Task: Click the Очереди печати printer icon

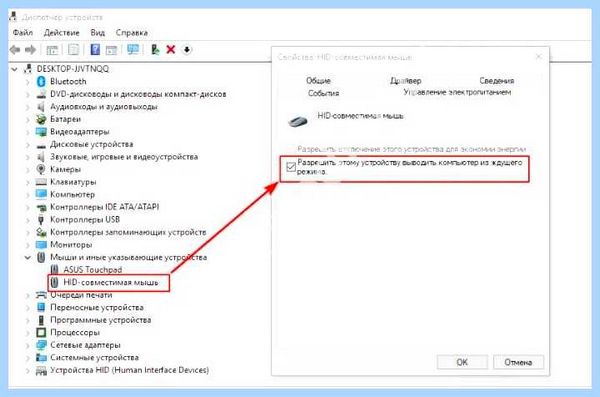Action: [x=41, y=295]
